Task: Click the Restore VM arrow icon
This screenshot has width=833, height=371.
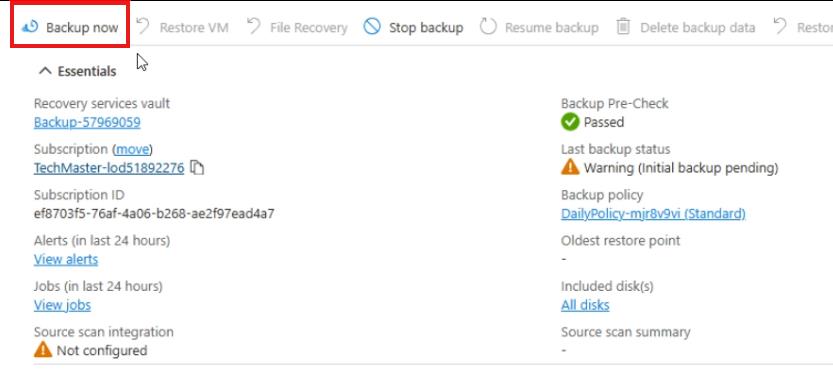Action: pyautogui.click(x=142, y=27)
